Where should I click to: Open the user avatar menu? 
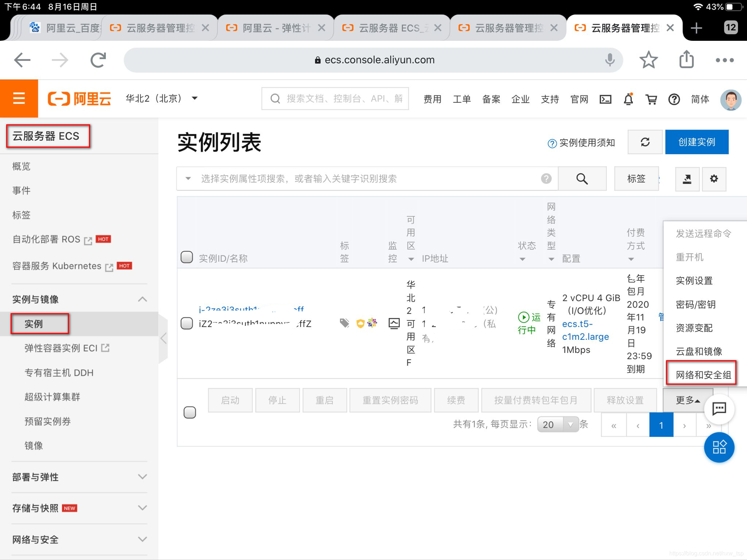731,100
